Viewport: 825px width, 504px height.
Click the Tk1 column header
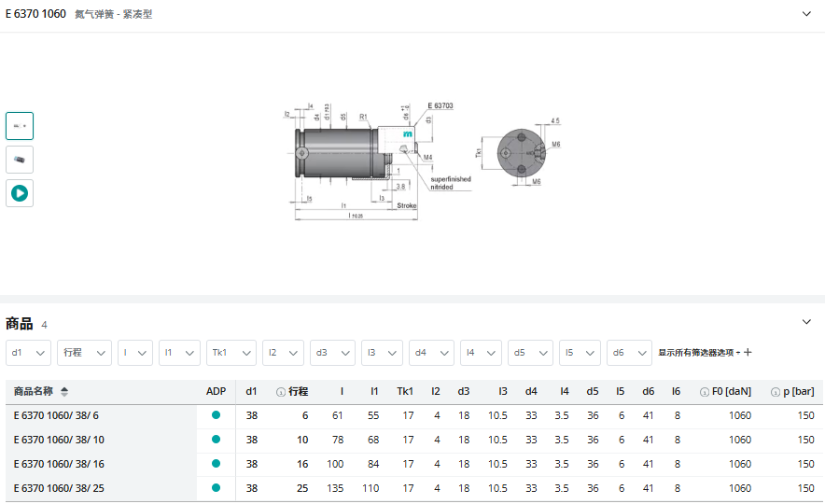pyautogui.click(x=405, y=391)
